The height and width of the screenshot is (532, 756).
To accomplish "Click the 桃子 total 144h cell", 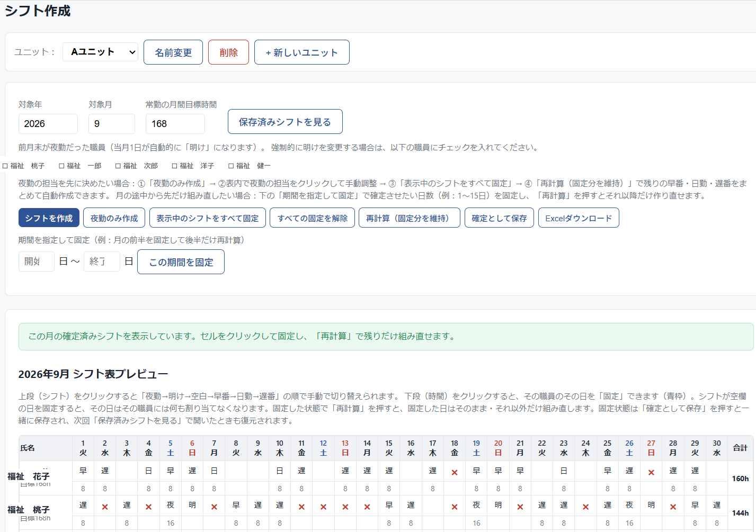I will 740,513.
